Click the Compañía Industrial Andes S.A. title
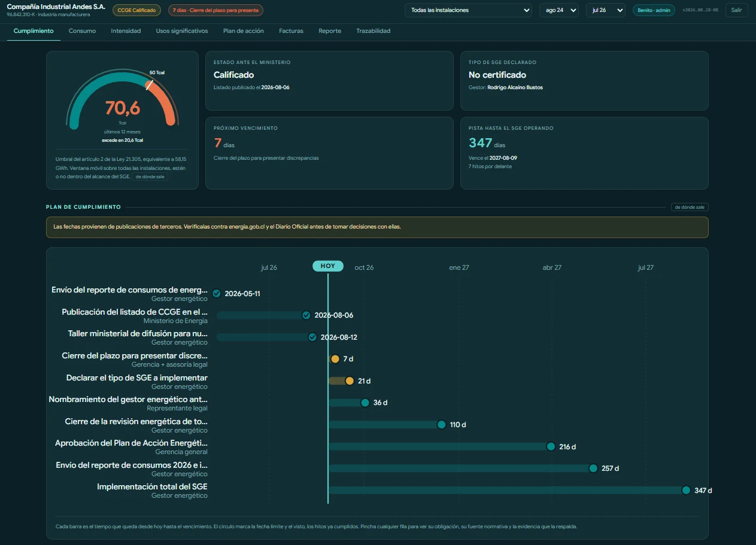Screen dimensions: 756x545 pos(56,7)
